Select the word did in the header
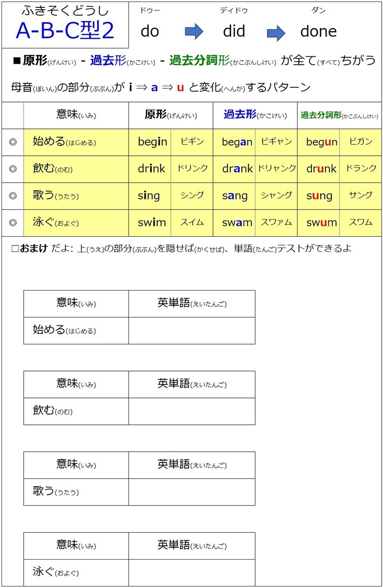The width and height of the screenshot is (383, 588). pyautogui.click(x=234, y=31)
